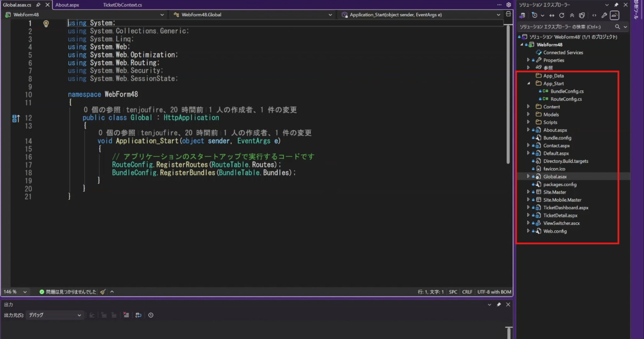Click the Sync with Active Document icon
644x339 pixels.
(x=552, y=15)
